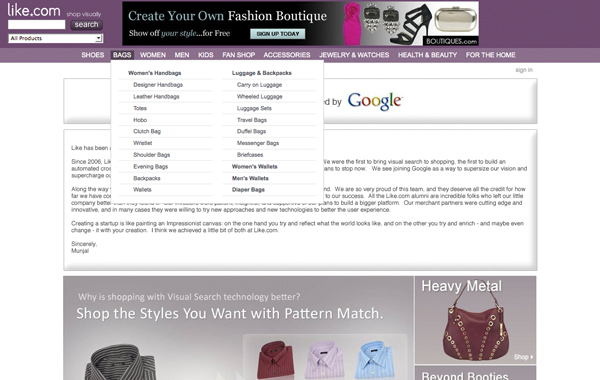Click the like.com logo
This screenshot has width=600, height=380.
click(x=34, y=10)
